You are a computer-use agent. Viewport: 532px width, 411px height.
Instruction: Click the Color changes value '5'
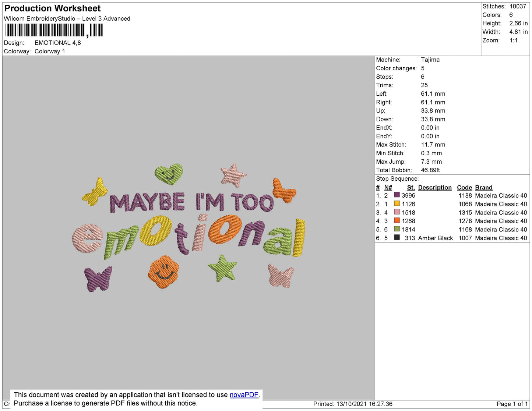pos(423,68)
